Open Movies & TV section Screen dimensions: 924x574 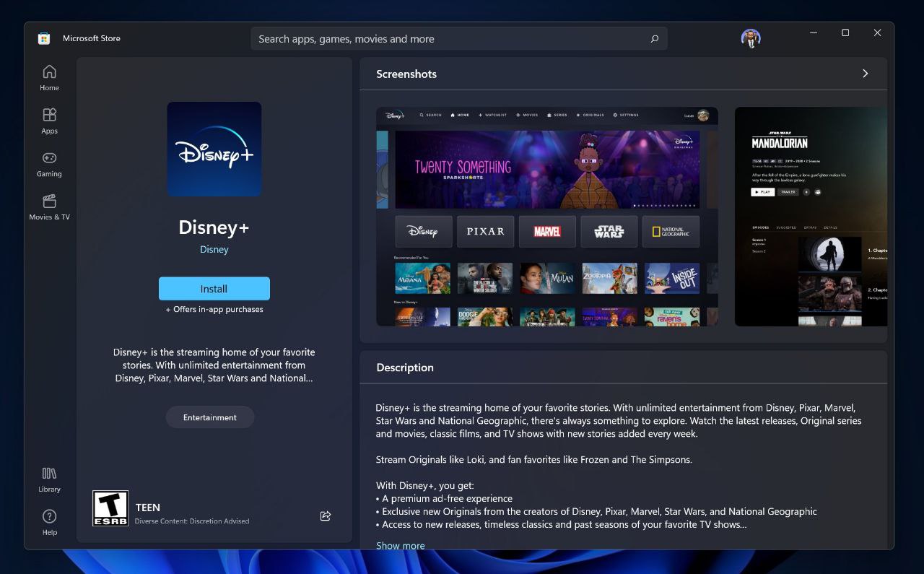point(49,207)
